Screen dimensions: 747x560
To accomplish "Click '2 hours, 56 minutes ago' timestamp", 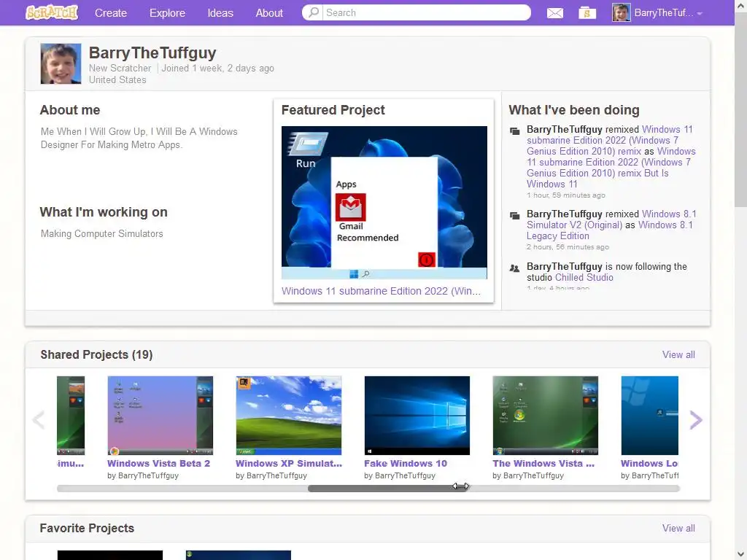I will [x=568, y=247].
